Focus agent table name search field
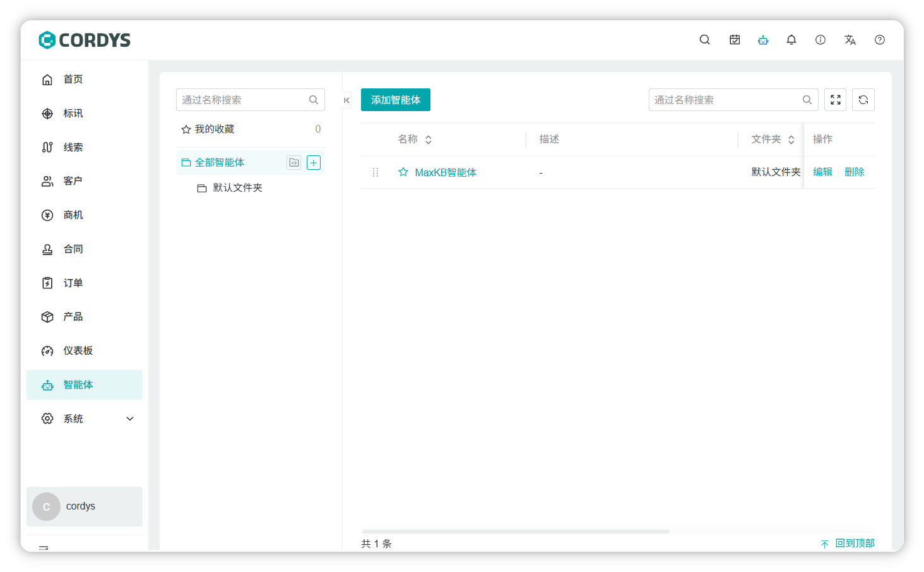Image resolution: width=924 pixels, height=572 pixels. click(733, 100)
